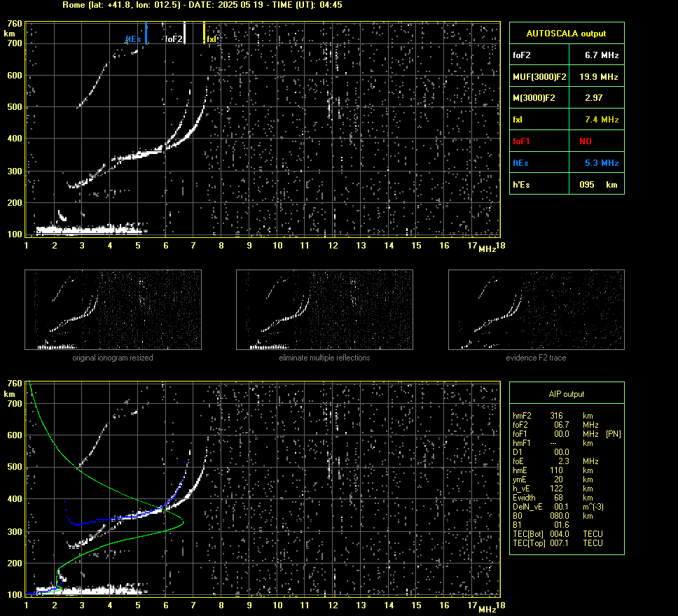Click the h_vE value '122' in AIP output

pyautogui.click(x=557, y=489)
